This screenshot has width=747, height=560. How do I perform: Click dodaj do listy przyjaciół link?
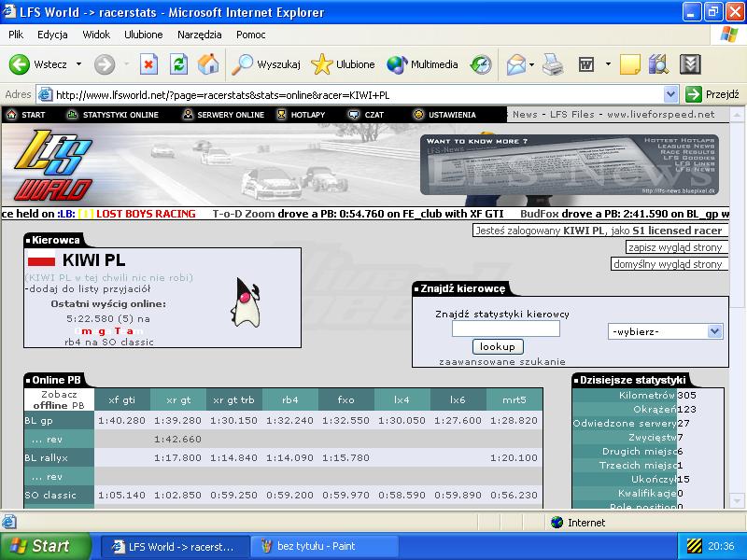[90, 288]
